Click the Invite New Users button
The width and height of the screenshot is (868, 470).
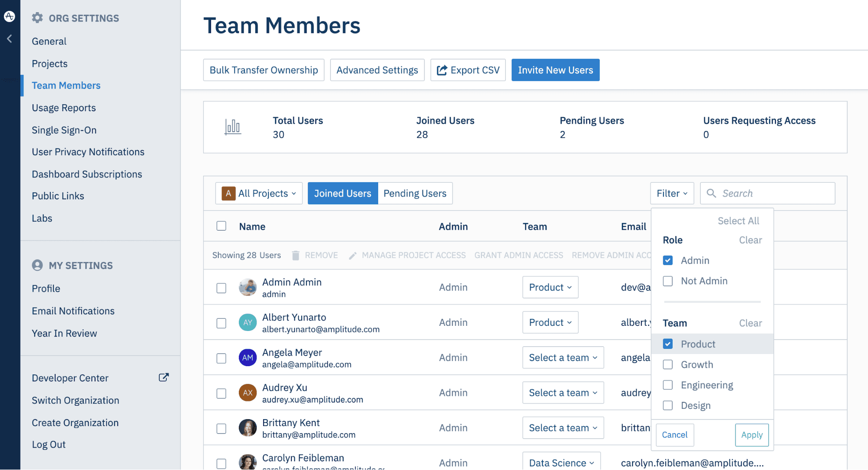[x=555, y=70]
